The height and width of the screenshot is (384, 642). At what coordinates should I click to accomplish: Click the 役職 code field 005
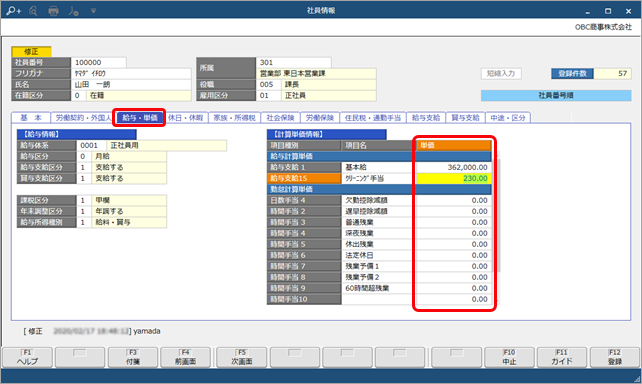[x=268, y=84]
